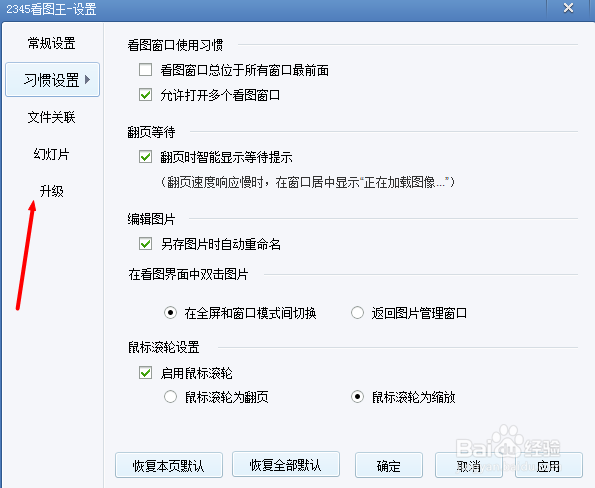Select 鼠标滚轮为缩放 radio button
The image size is (595, 488).
(x=357, y=397)
